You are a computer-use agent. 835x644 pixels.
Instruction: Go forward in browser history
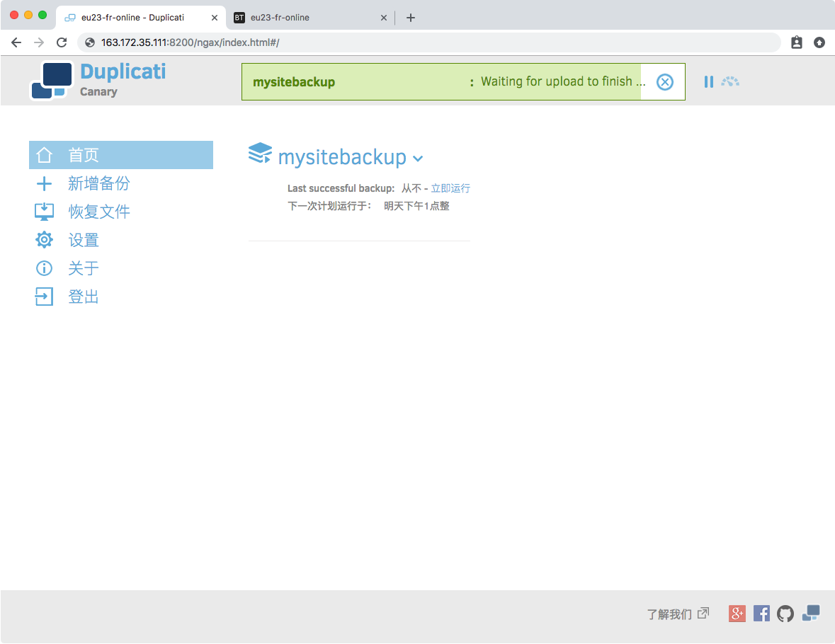(x=39, y=42)
